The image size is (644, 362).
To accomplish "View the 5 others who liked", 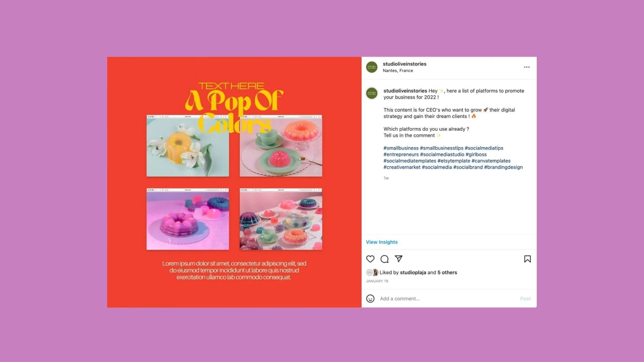I will point(447,273).
